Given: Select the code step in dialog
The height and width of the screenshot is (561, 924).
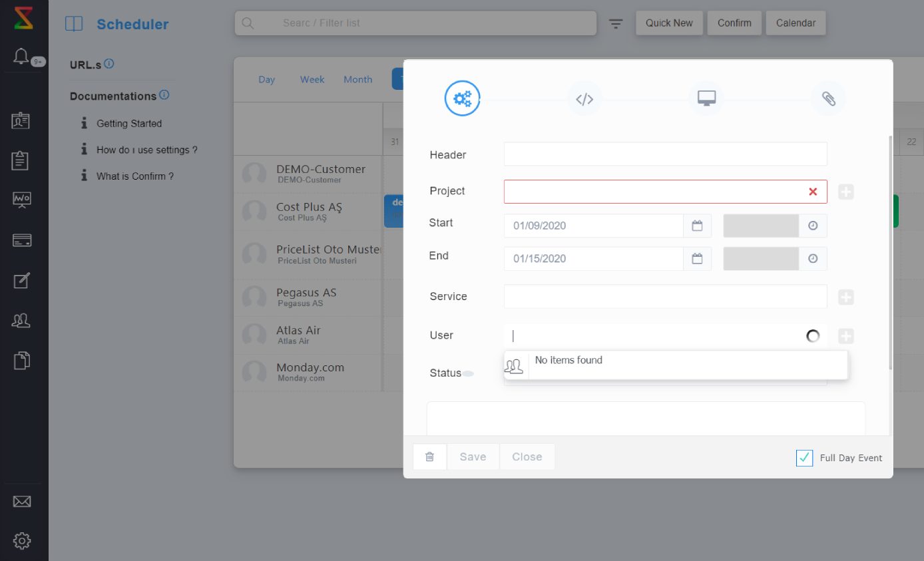Looking at the screenshot, I should (584, 99).
